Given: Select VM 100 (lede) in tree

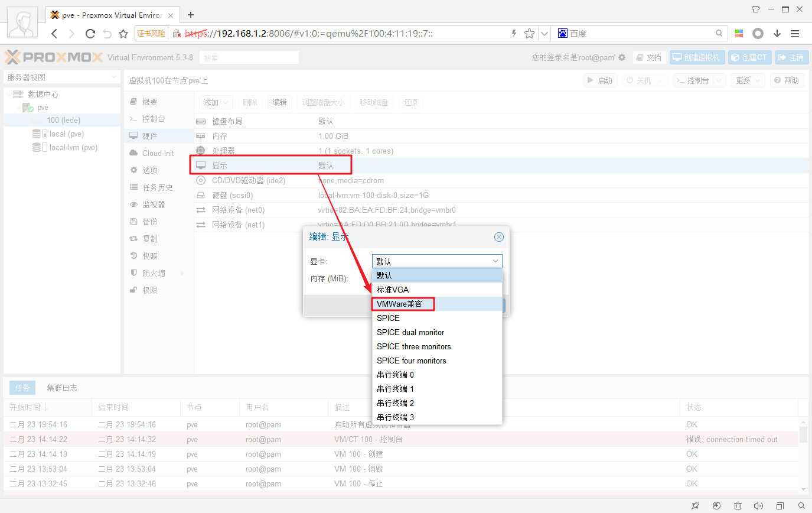Looking at the screenshot, I should (63, 120).
